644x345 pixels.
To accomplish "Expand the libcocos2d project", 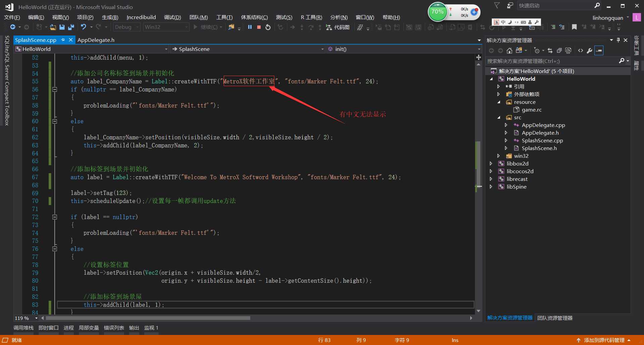I will click(491, 171).
